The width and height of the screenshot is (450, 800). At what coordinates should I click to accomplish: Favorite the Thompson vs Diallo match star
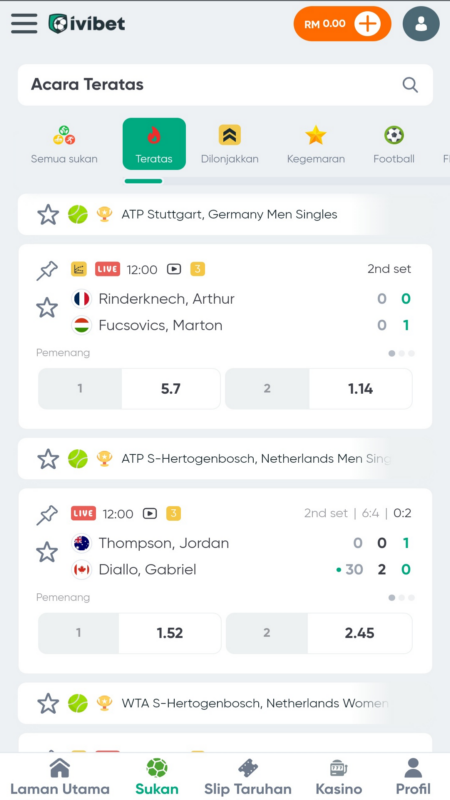coord(47,552)
